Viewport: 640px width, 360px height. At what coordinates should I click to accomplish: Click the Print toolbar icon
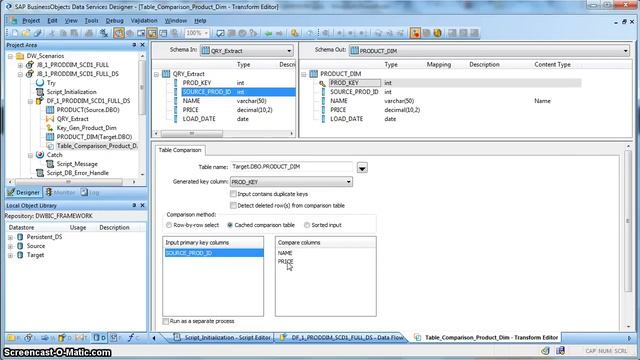tap(89, 33)
